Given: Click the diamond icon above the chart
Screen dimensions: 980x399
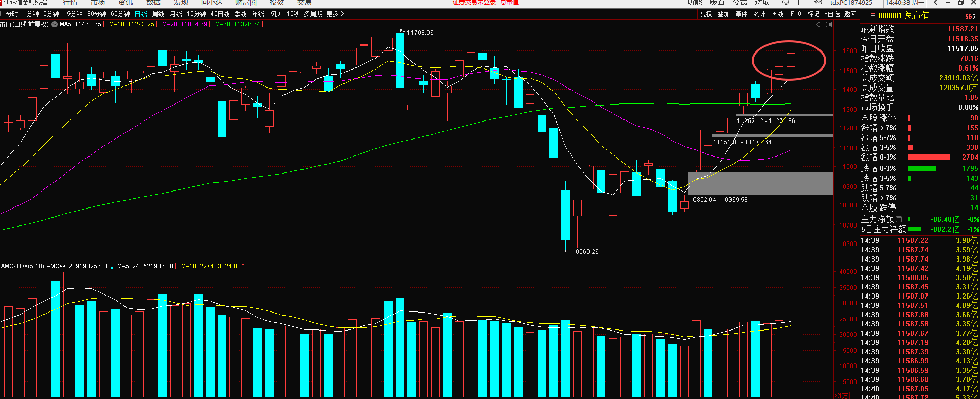Looking at the screenshot, I should [819, 24].
